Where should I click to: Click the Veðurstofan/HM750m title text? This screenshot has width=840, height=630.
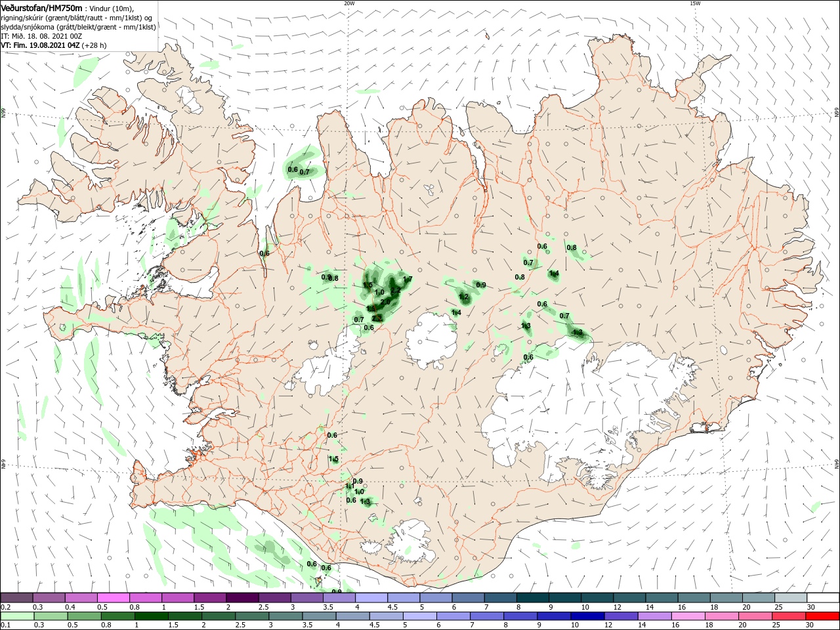point(41,7)
